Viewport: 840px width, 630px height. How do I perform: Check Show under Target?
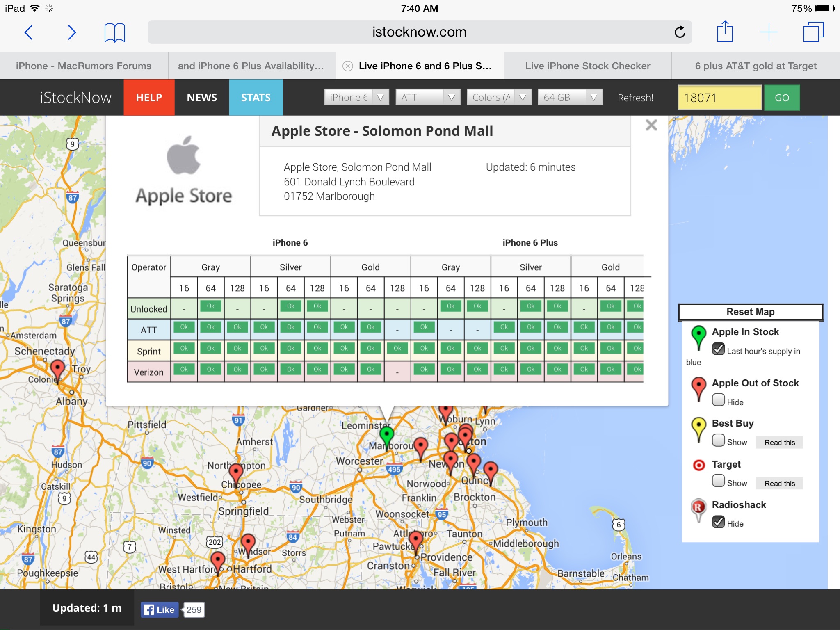(718, 480)
